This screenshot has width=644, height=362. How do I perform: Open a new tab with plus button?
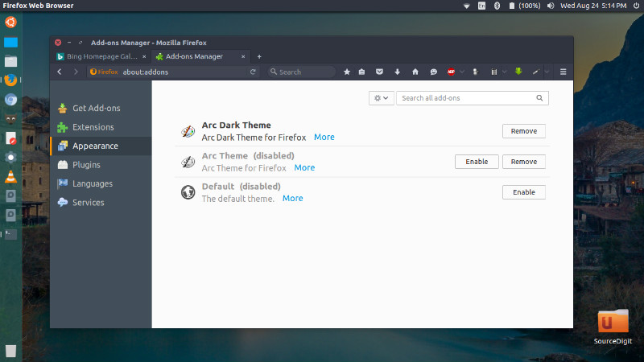[x=259, y=56]
